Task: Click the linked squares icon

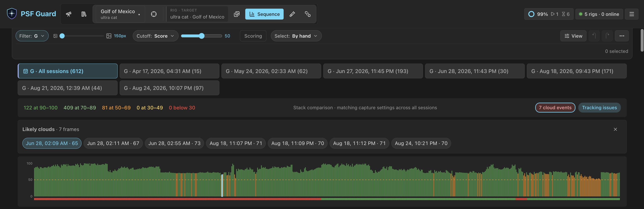Action: pyautogui.click(x=307, y=14)
